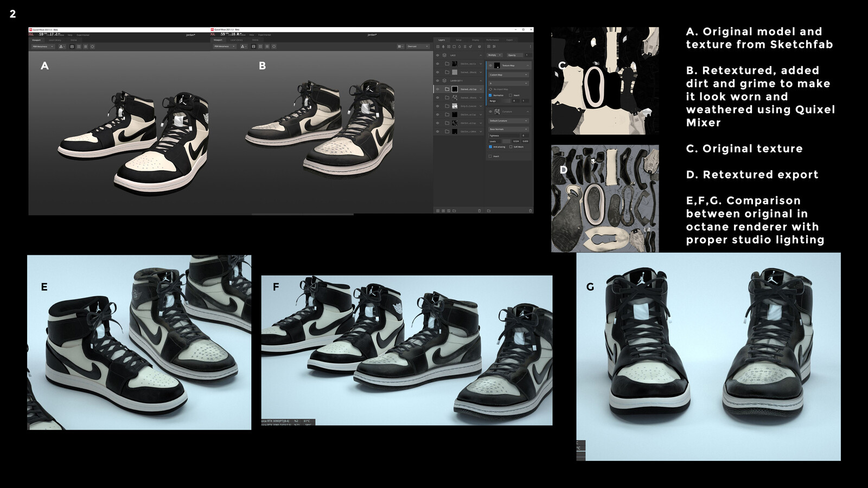The height and width of the screenshot is (488, 868).
Task: Click LAYER SET 1 stack icon
Action: (x=444, y=81)
